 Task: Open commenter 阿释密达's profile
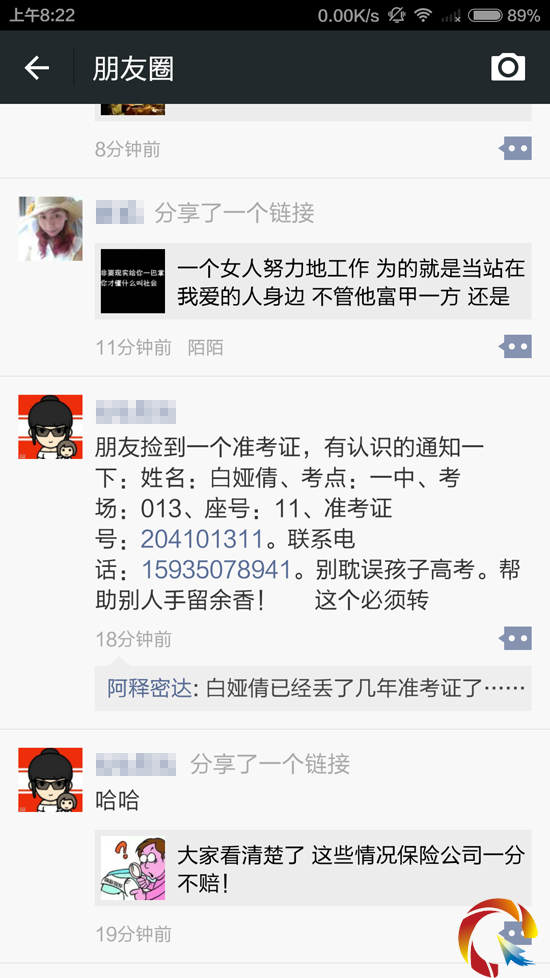click(x=148, y=688)
